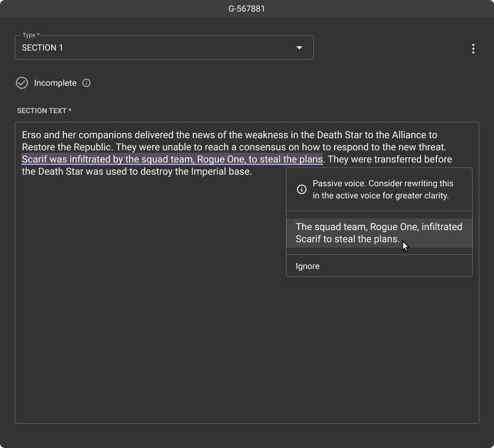Click the passive voice warning message text
The image size is (494, 448).
(x=383, y=189)
